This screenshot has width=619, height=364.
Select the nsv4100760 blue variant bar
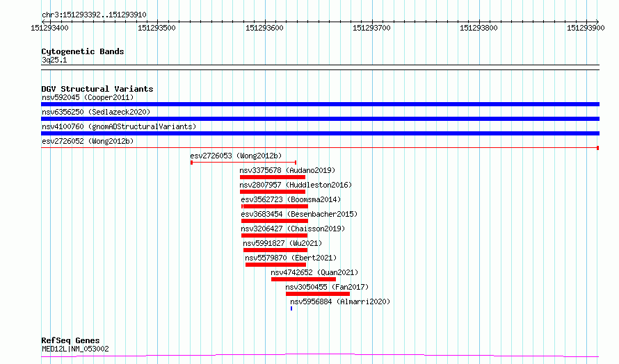320,133
